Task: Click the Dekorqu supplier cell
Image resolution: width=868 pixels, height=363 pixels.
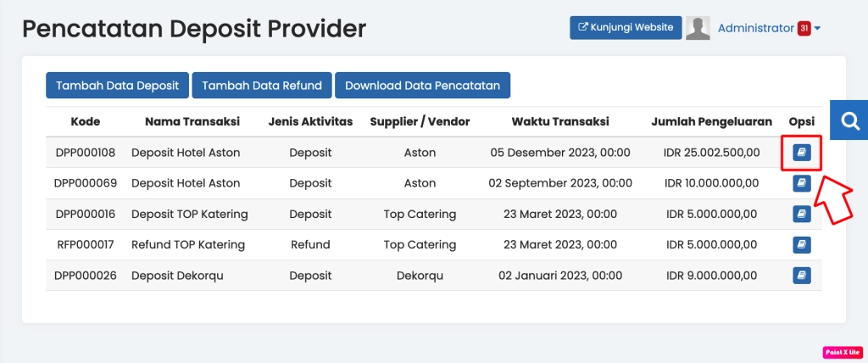Action: (420, 276)
